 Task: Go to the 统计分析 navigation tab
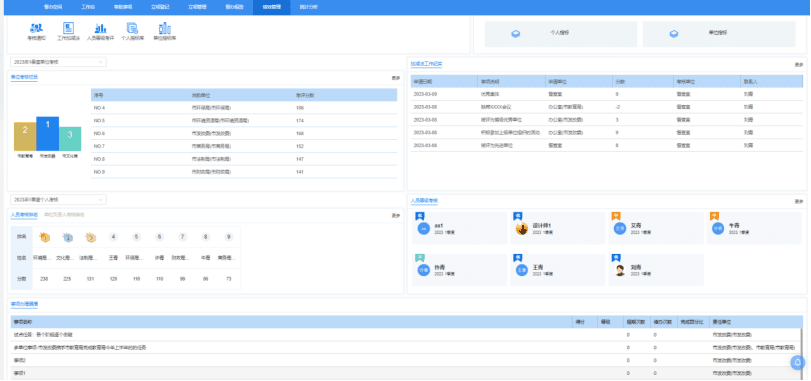coord(309,7)
